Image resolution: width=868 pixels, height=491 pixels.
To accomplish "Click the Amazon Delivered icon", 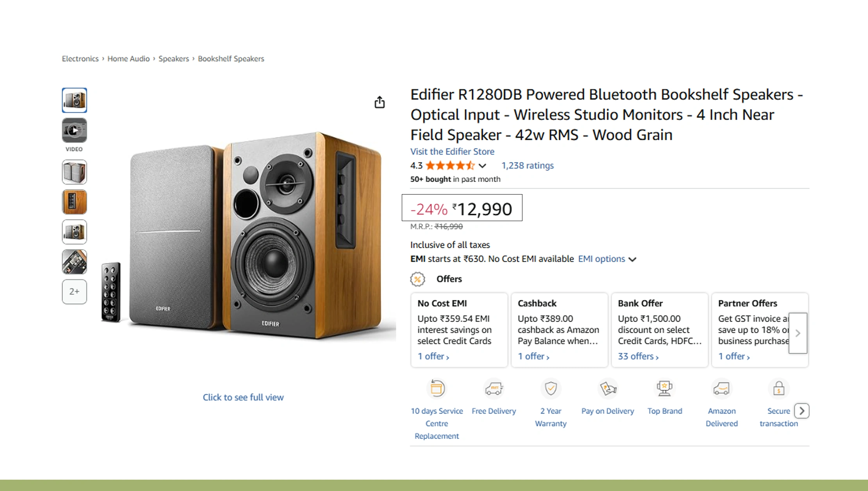I will (722, 389).
